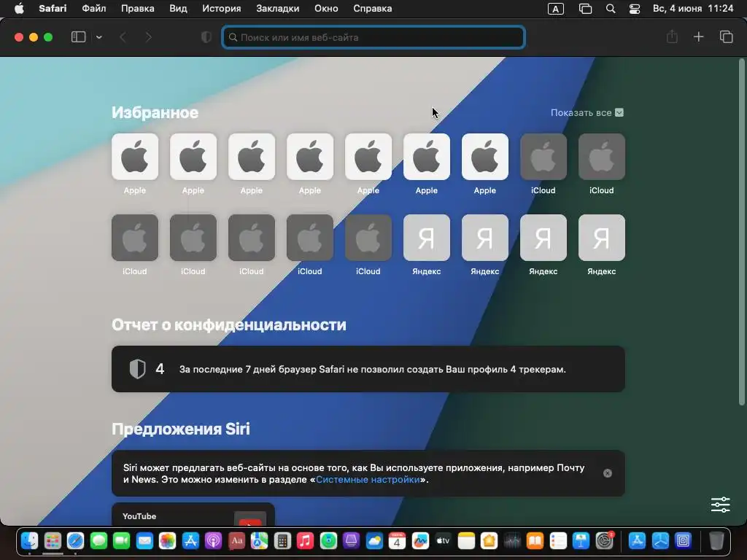Open the Файл menu
Screen dimensions: 747x560
coord(94,9)
